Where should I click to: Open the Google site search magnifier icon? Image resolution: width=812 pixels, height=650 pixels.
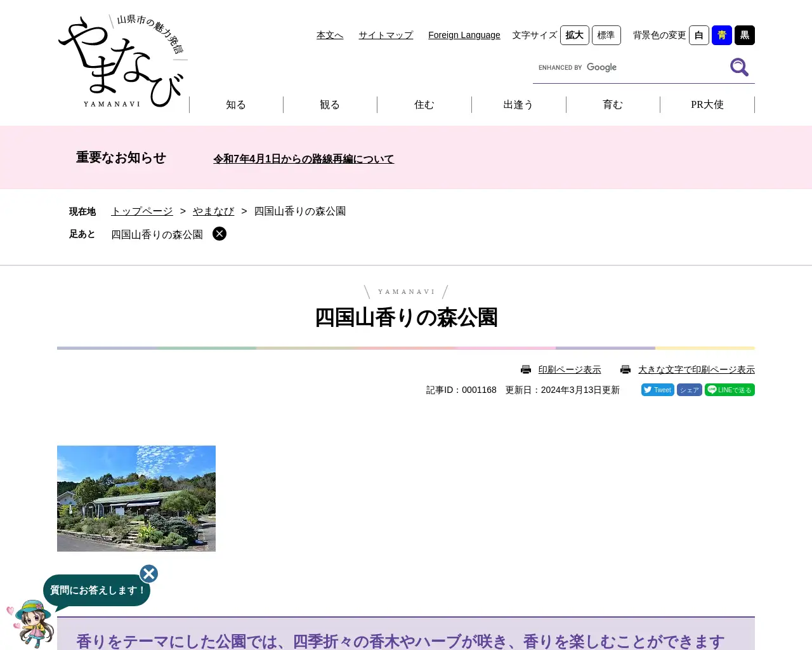pos(738,67)
